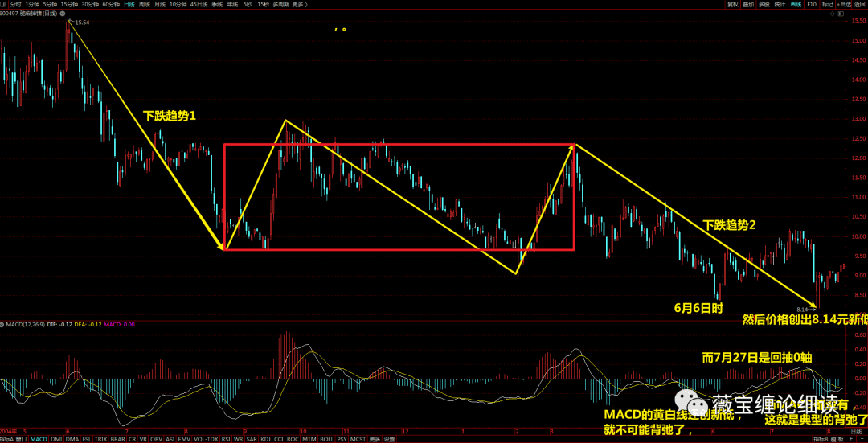Screen dimensions: 868x443
Task: Select the 5分钟 period
Action: [x=51, y=5]
